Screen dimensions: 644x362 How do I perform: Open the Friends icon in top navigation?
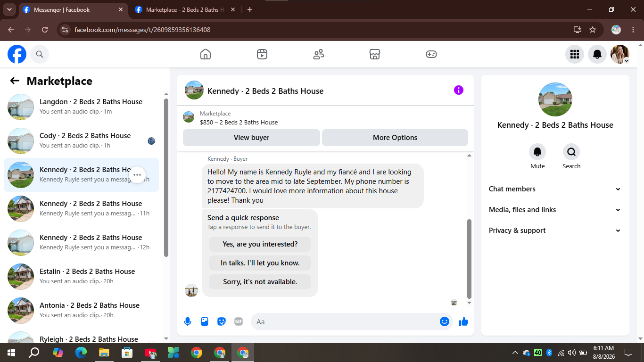319,54
